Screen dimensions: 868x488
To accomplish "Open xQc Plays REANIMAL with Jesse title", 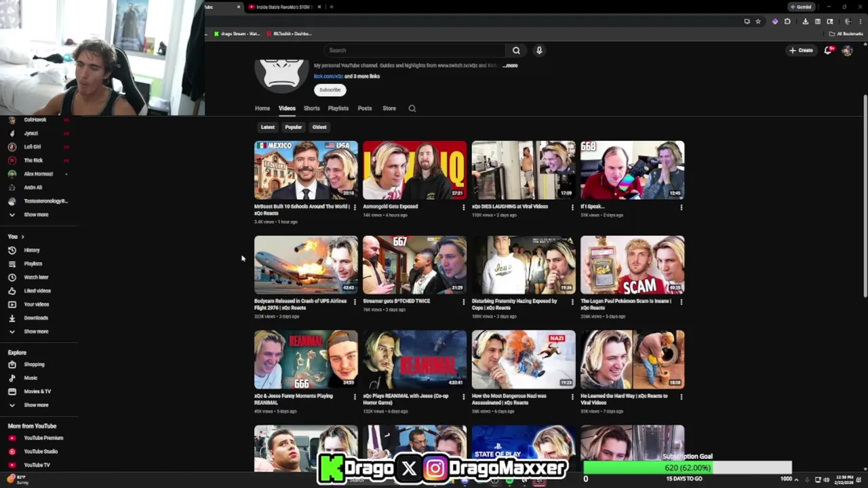I will point(406,399).
